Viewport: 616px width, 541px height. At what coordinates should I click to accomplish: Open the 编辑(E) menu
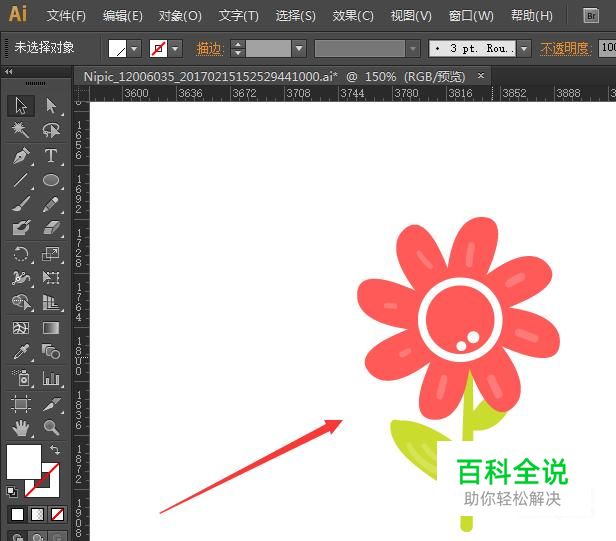pos(123,16)
